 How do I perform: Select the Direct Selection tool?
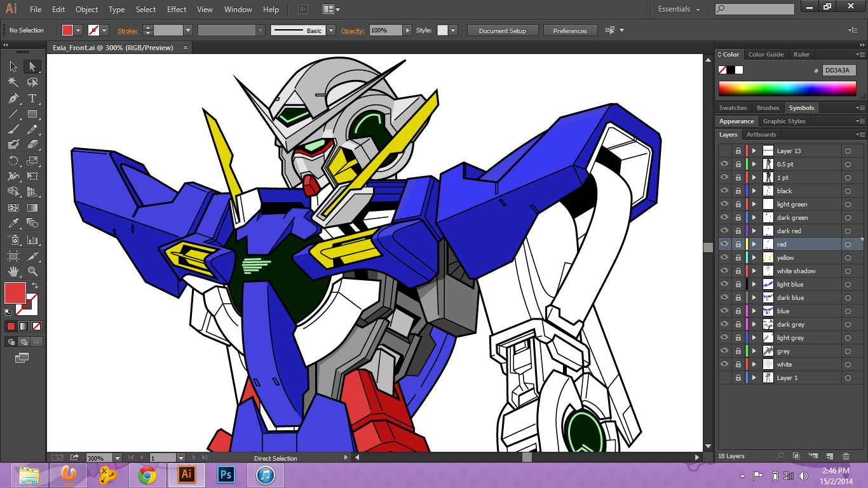[32, 67]
